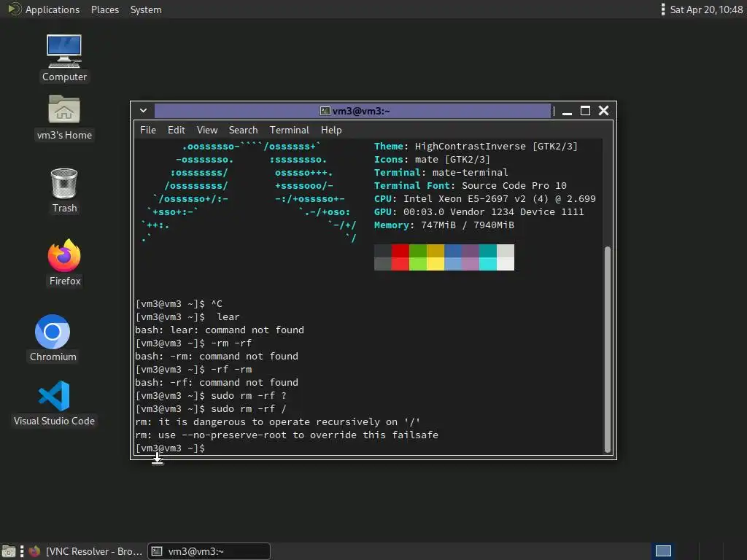Click 'bash: -rf: command not found' line
This screenshot has width=747, height=560.
click(x=217, y=382)
